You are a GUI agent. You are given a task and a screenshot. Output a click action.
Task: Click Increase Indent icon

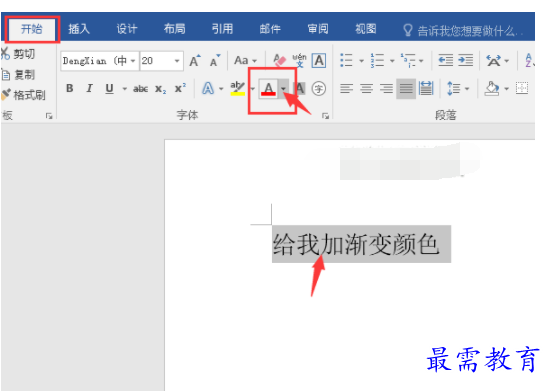466,60
